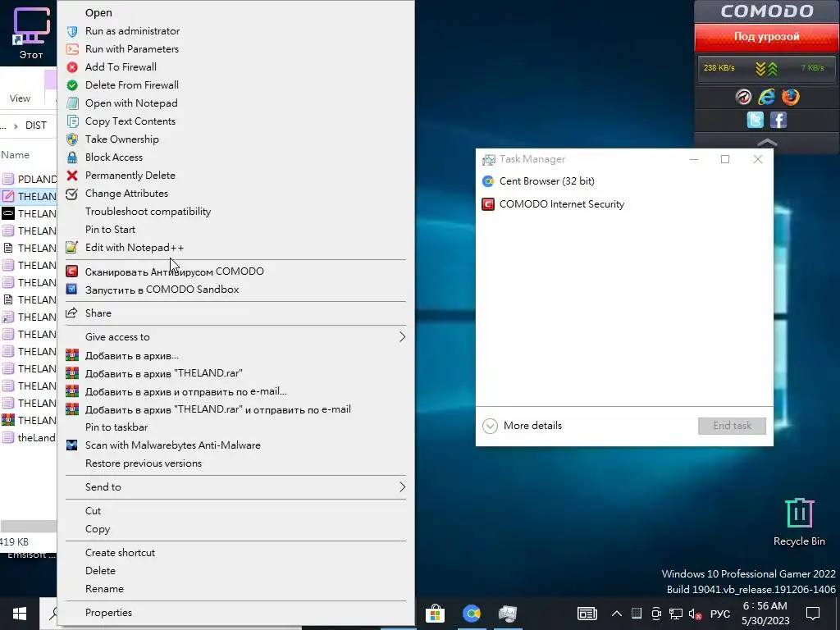The width and height of the screenshot is (840, 630).
Task: Click the news and interests taskbar icon
Action: tap(587, 614)
